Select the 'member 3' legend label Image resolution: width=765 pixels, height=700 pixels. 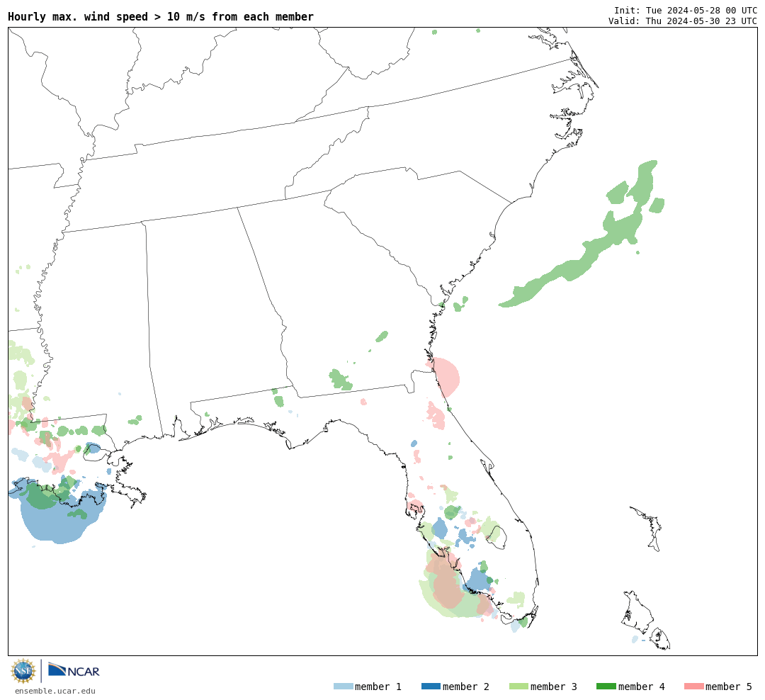coord(554,687)
